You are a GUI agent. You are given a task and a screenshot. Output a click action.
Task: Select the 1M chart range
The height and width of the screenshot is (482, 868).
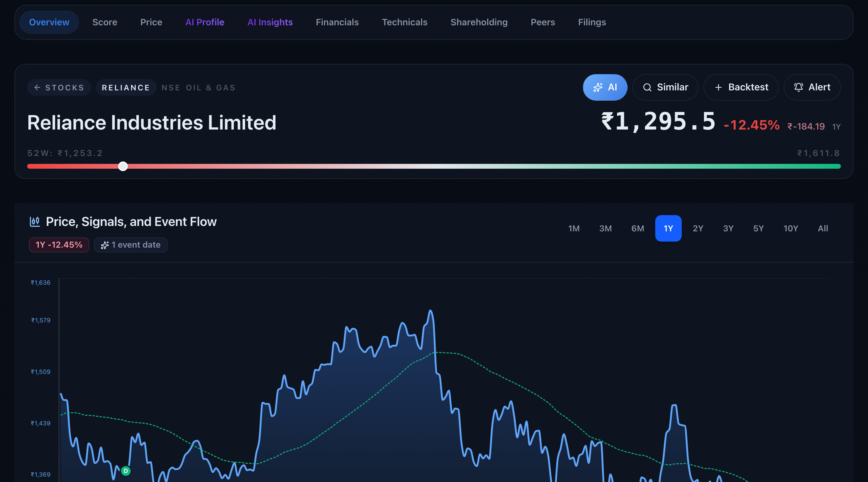(x=574, y=228)
